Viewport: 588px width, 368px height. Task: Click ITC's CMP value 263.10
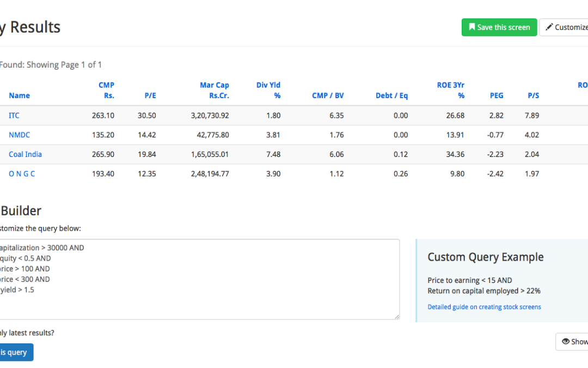tap(103, 115)
